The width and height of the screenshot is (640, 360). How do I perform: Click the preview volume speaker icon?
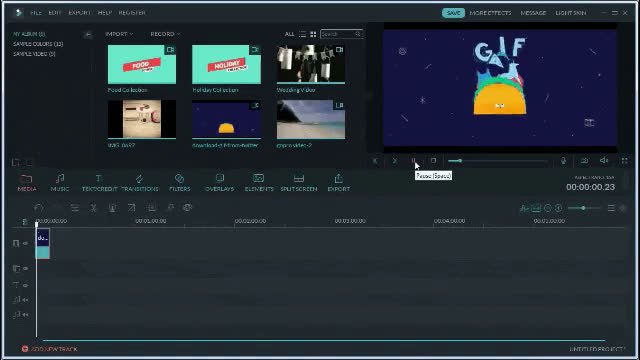click(x=604, y=161)
